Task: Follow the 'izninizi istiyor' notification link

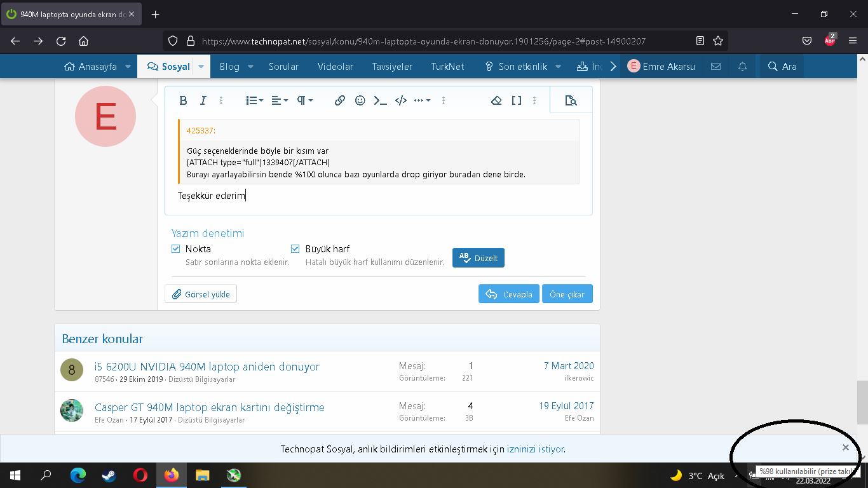Action: [535, 449]
